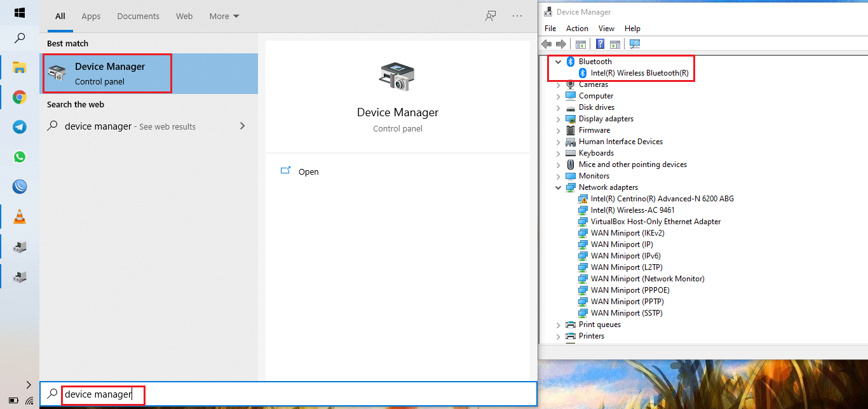
Task: Select WAN Miniport (SSTP)
Action: click(627, 313)
